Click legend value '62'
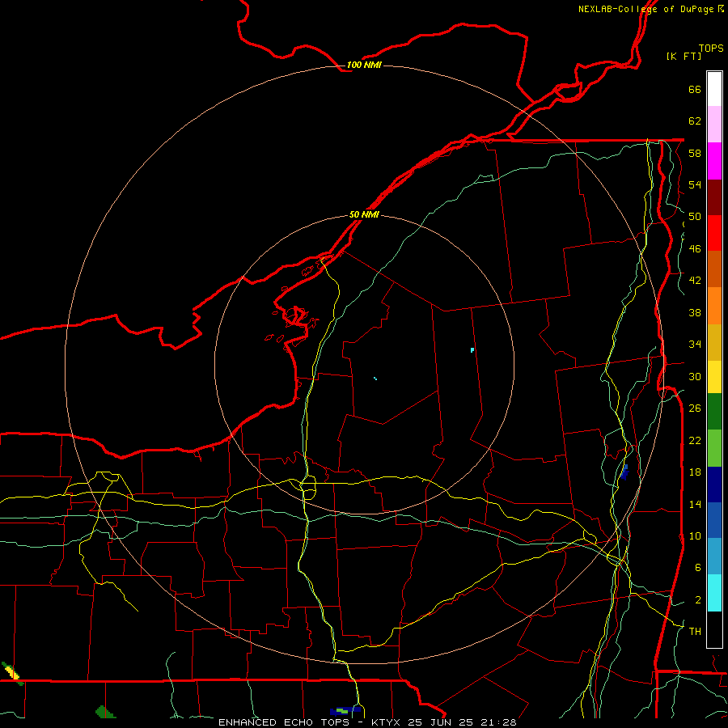Viewport: 728px width, 728px height. [695, 121]
